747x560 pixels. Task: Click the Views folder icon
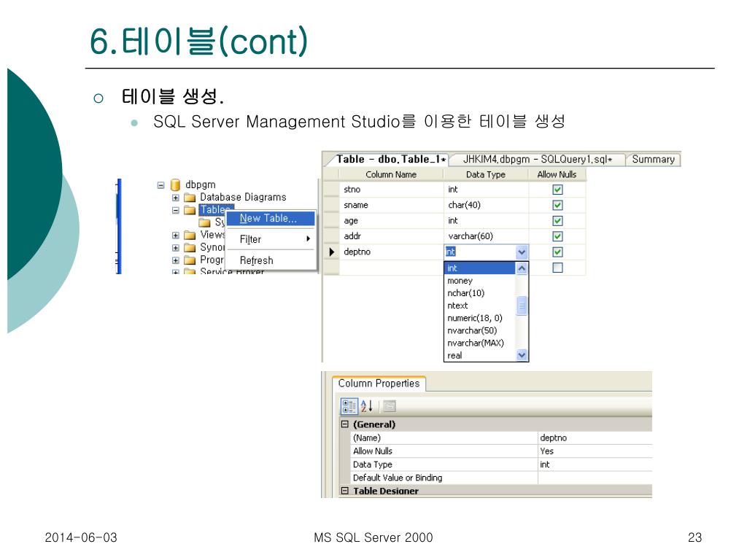click(190, 235)
